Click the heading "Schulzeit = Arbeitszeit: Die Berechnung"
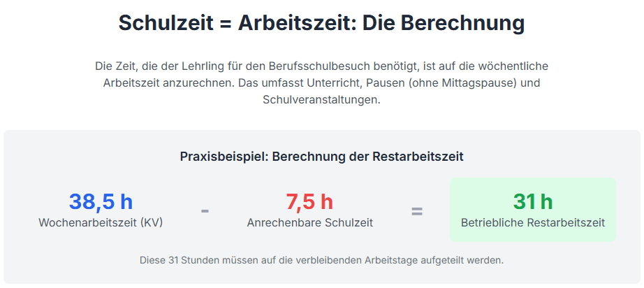 tap(321, 23)
